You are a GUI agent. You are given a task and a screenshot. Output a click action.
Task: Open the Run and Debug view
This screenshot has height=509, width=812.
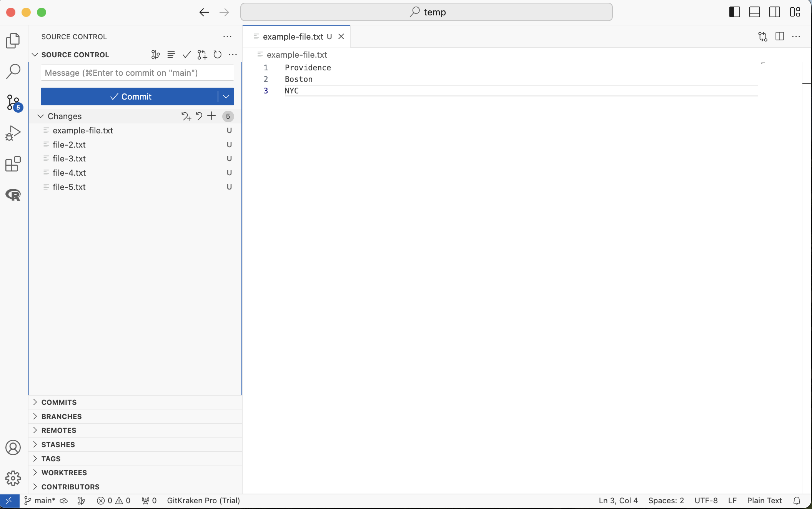13,133
